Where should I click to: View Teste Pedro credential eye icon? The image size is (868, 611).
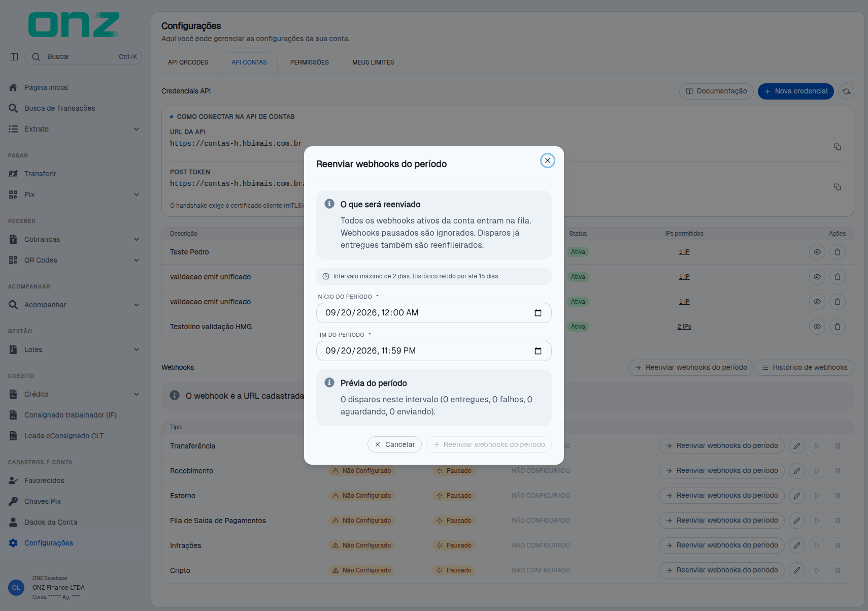817,252
